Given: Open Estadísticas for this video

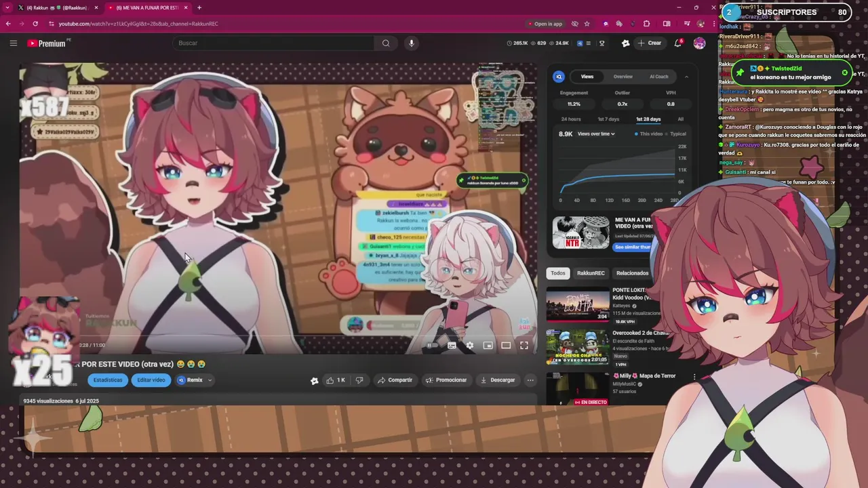Looking at the screenshot, I should 108,380.
